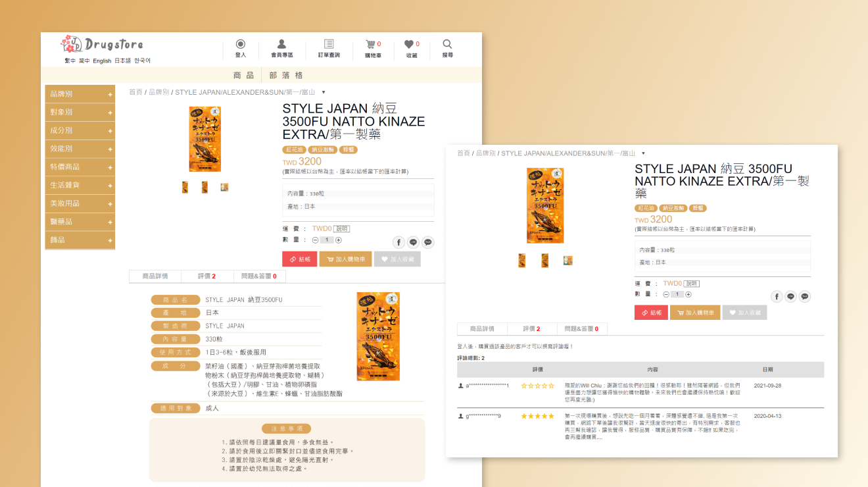This screenshot has height=487, width=868.
Task: Expand the 醫藥品 sidebar category
Action: click(x=80, y=222)
